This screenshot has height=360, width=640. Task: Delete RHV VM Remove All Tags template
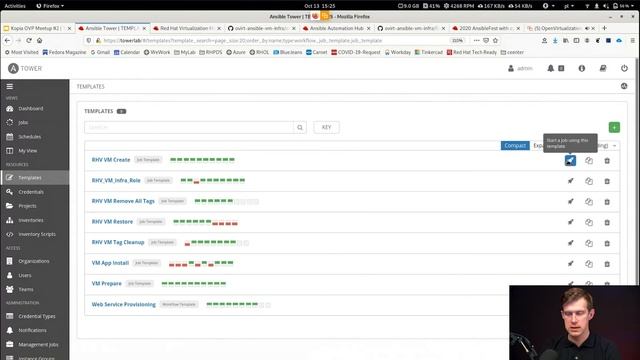pyautogui.click(x=607, y=202)
